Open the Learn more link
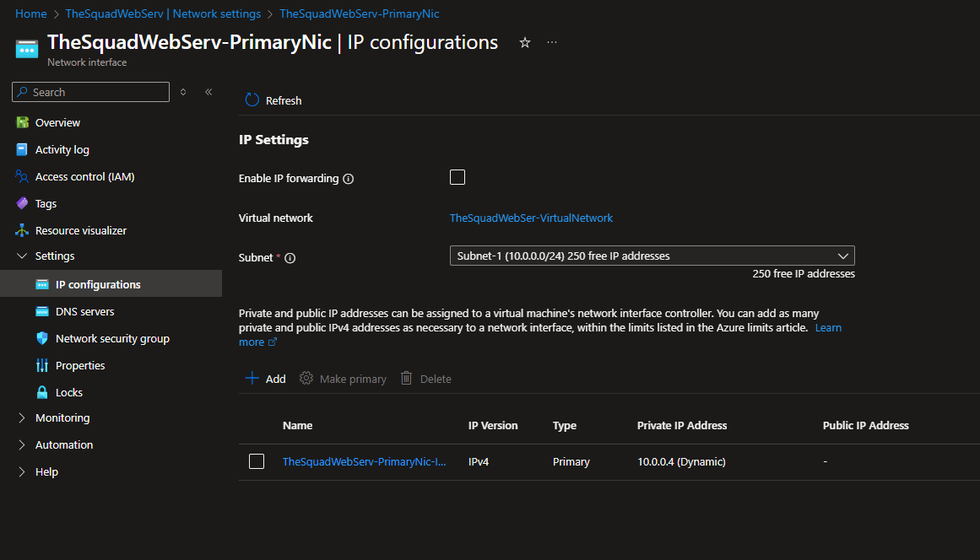Screen dimensions: 980x560 click(x=828, y=328)
